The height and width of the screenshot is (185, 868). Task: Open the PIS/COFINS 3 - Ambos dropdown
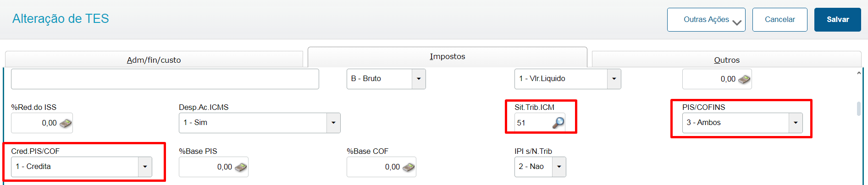[796, 123]
